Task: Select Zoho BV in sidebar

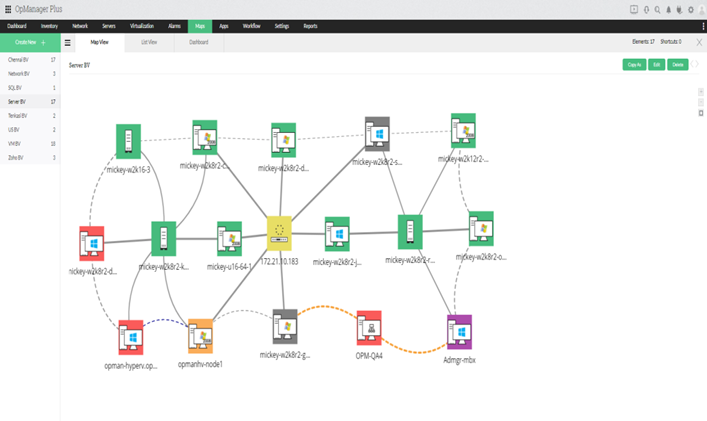Action: (x=30, y=158)
